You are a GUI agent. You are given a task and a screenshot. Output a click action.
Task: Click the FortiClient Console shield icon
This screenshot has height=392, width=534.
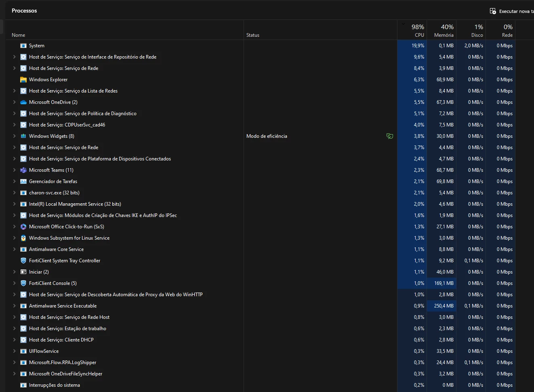23,283
